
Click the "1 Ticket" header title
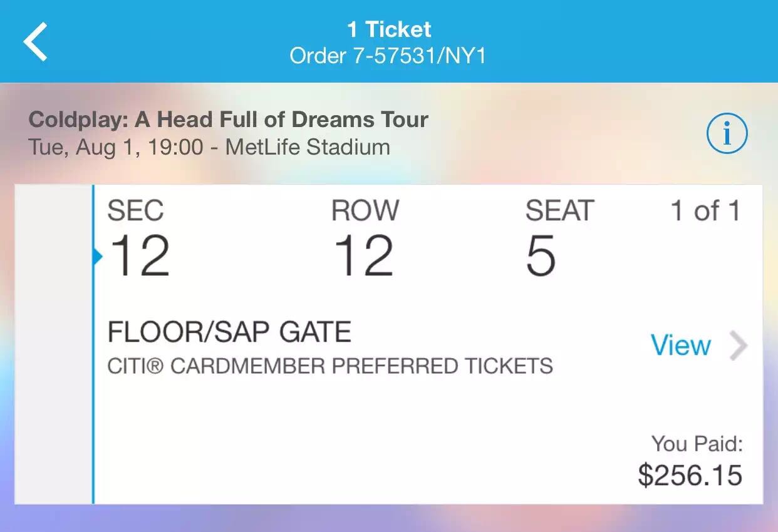pyautogui.click(x=389, y=29)
